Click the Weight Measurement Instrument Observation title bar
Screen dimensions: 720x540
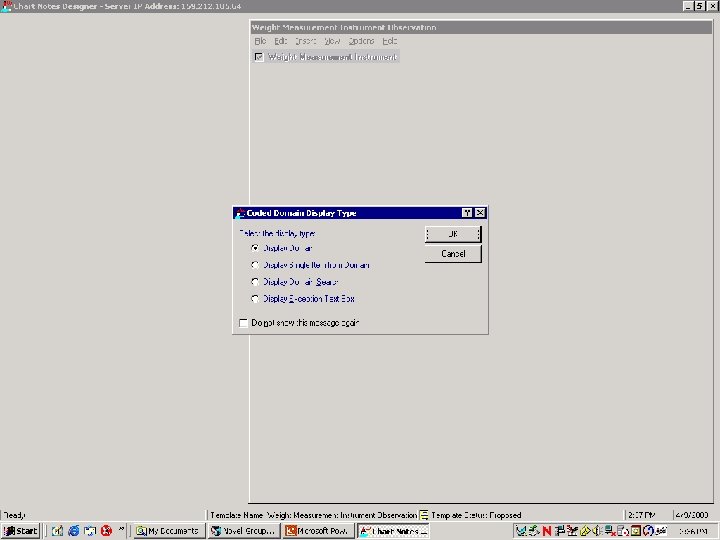[481, 28]
